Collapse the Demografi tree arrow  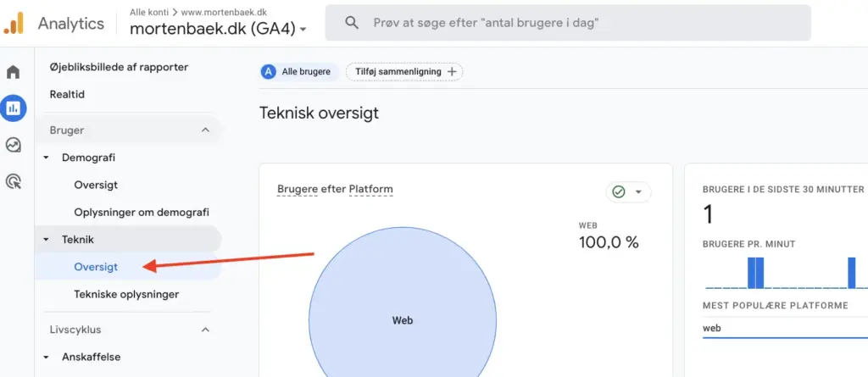(47, 158)
